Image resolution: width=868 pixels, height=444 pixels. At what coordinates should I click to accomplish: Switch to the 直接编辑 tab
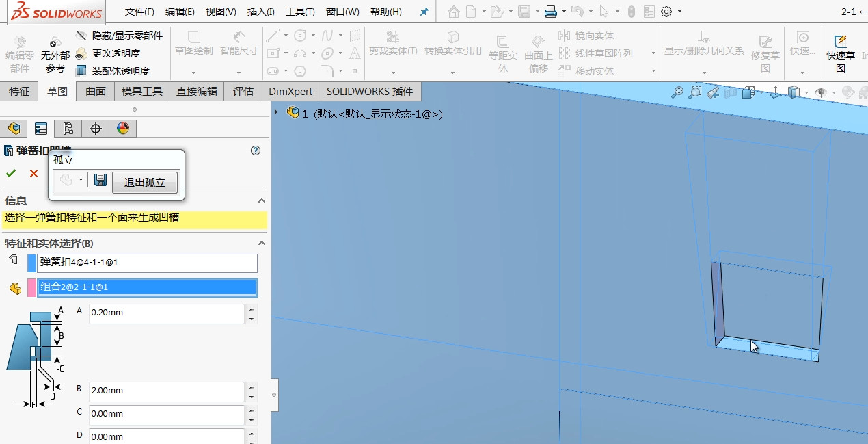click(x=197, y=91)
